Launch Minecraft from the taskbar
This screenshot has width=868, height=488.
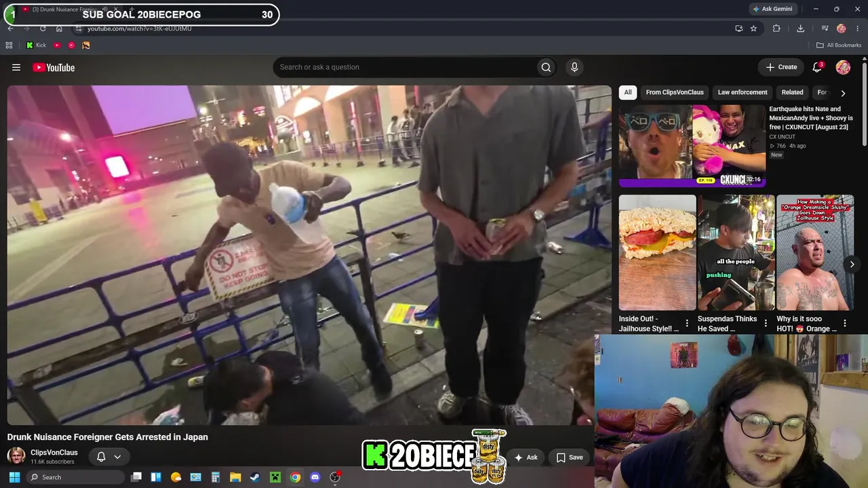tap(275, 477)
